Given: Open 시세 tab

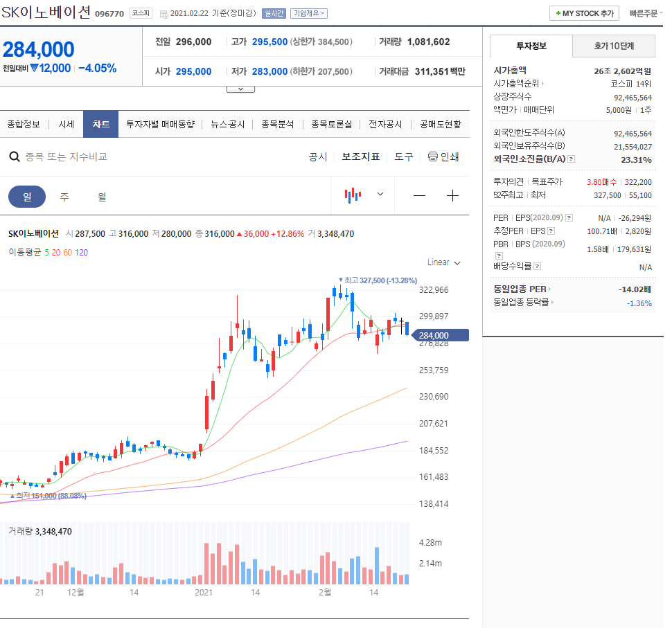Looking at the screenshot, I should click(x=66, y=124).
